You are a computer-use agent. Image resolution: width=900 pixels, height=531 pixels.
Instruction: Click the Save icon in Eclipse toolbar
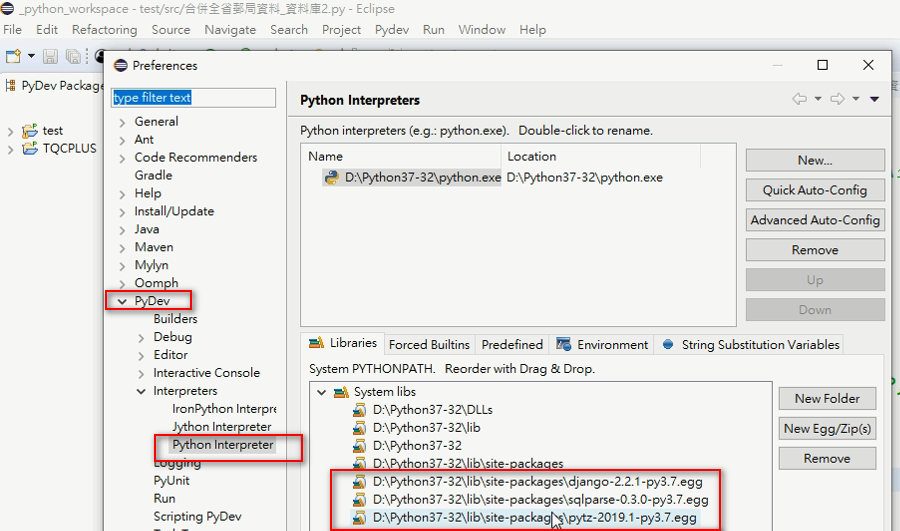coord(51,56)
